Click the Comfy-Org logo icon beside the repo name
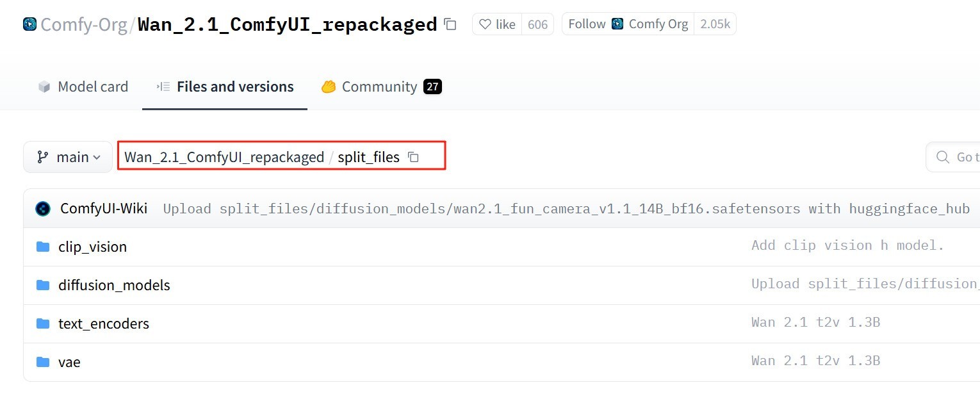 tap(29, 24)
